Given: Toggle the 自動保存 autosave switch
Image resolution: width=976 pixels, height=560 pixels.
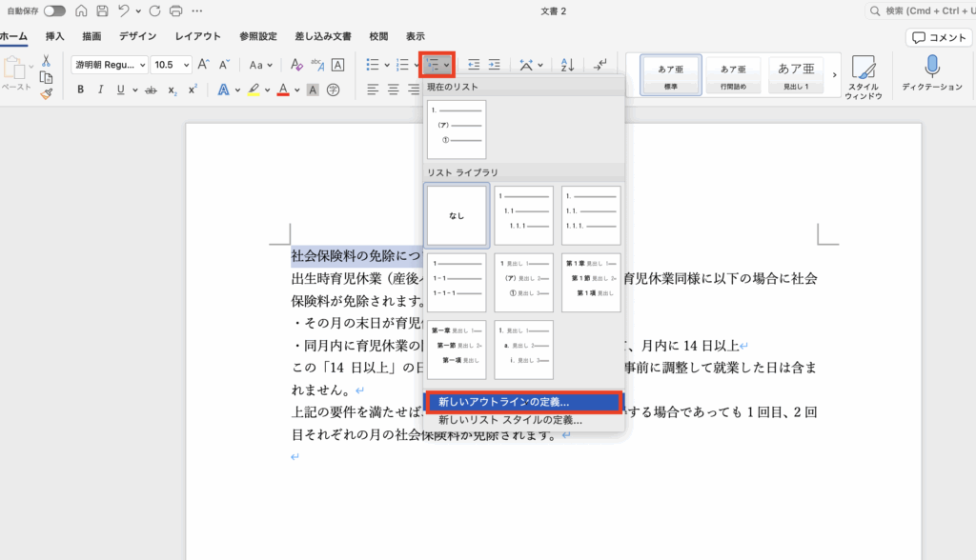Looking at the screenshot, I should pos(54,10).
